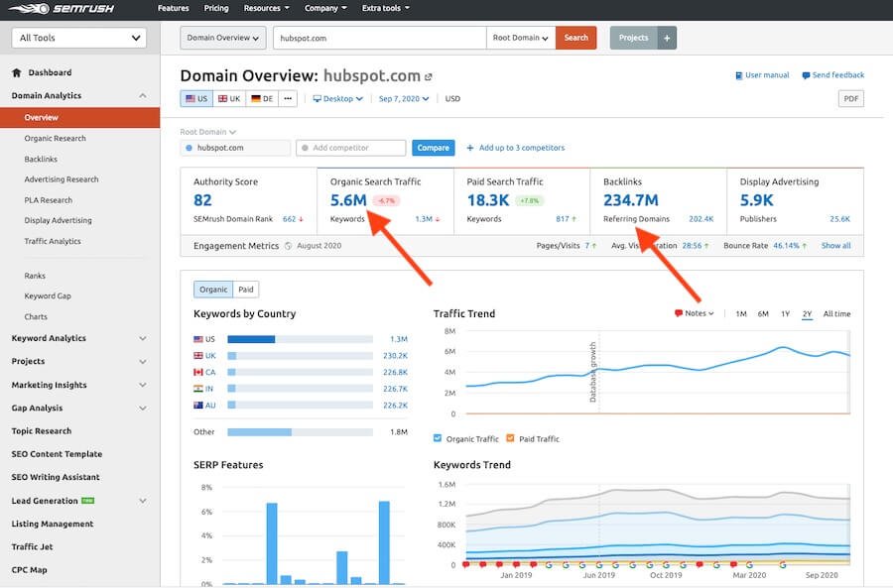Click Other keywords bar in country list
Viewport: 893px width, 588px height.
(300, 432)
